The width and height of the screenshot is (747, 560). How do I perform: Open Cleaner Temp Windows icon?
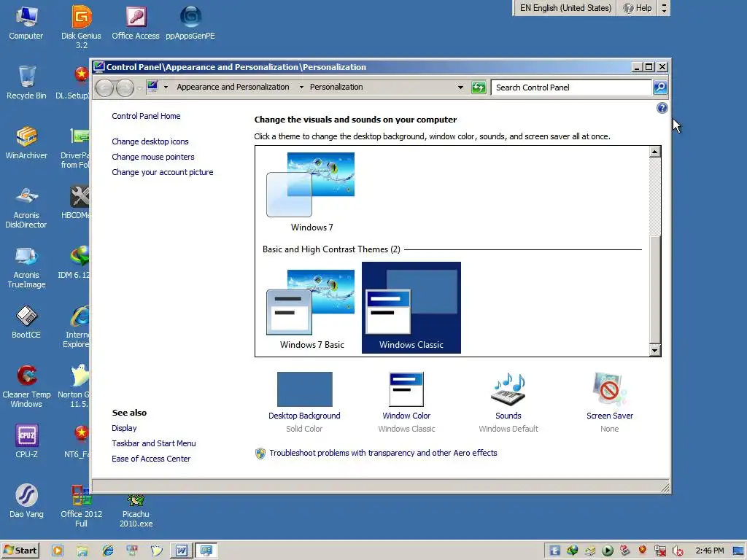pyautogui.click(x=26, y=386)
